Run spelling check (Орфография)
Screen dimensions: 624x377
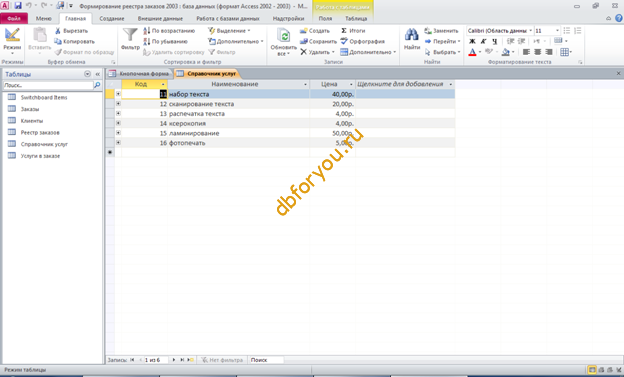click(x=363, y=41)
